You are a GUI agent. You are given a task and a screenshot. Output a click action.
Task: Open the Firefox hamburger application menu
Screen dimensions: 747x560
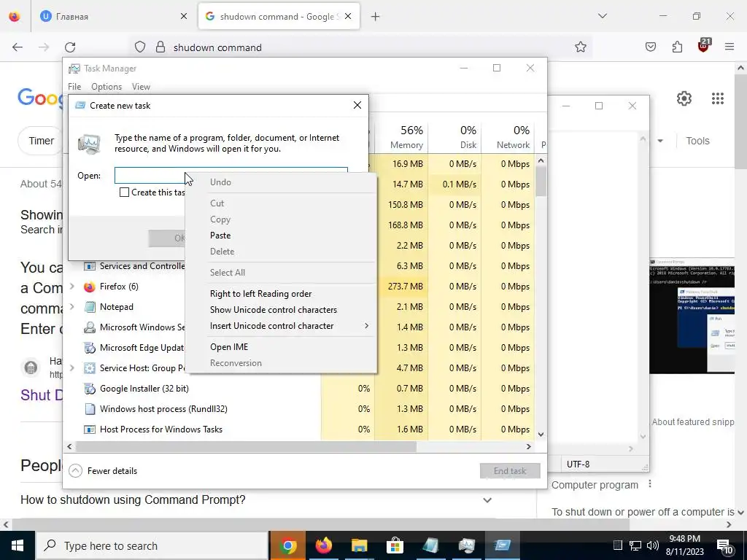[729, 47]
